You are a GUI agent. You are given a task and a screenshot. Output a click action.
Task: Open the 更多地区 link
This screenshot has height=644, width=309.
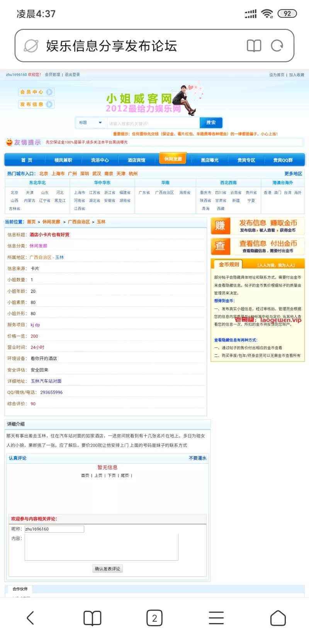click(x=293, y=174)
